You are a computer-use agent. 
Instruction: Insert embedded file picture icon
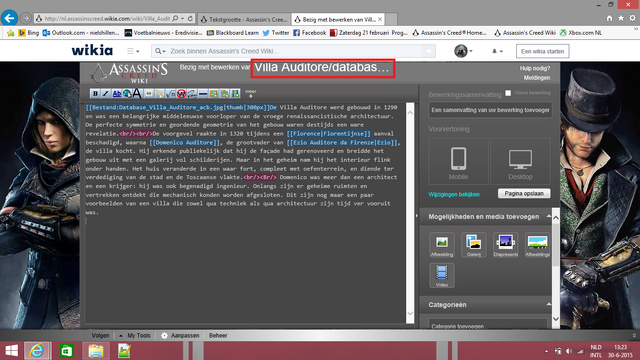click(x=149, y=93)
